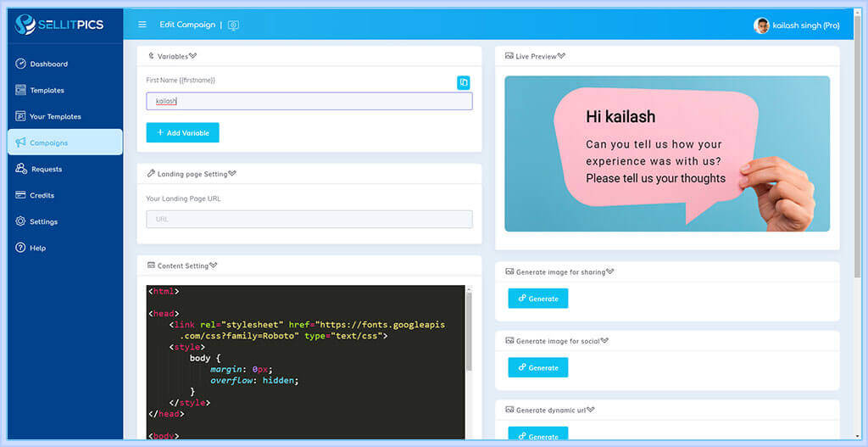868x447 pixels.
Task: Open the Templates menu item
Action: point(47,90)
